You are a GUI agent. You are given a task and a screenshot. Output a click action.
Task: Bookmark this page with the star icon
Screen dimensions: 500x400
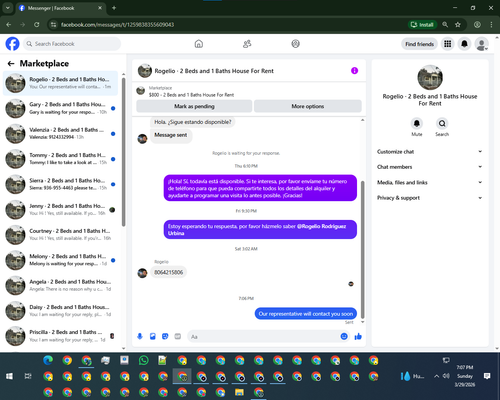[458, 25]
